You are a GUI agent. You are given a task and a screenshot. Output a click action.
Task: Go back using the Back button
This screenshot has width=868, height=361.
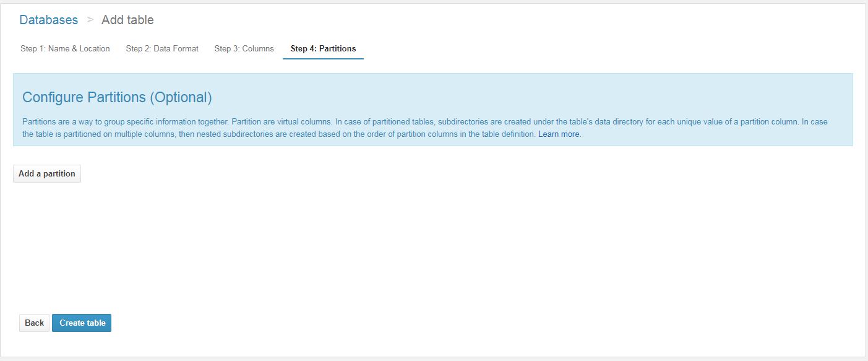34,323
